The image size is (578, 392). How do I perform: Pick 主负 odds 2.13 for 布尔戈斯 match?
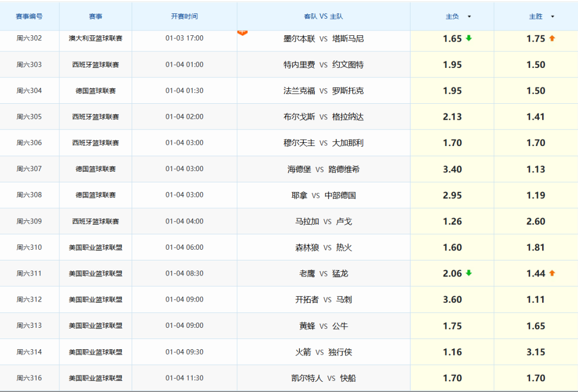point(452,117)
